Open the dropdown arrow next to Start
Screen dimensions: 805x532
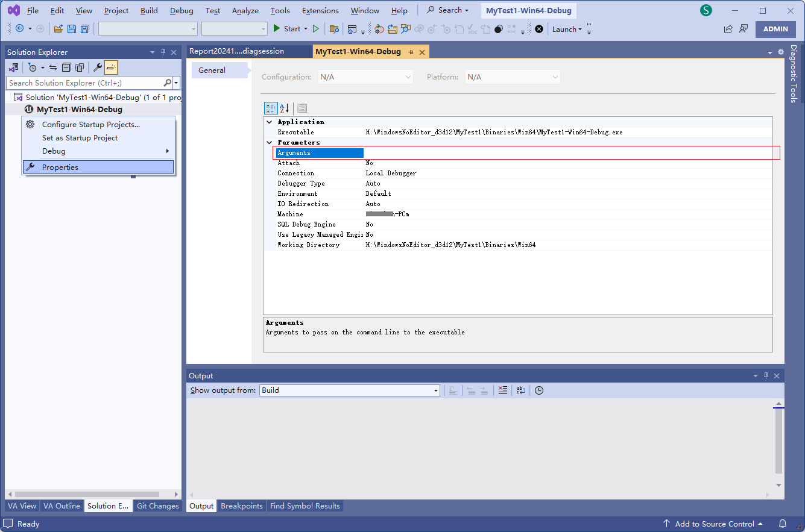click(305, 29)
